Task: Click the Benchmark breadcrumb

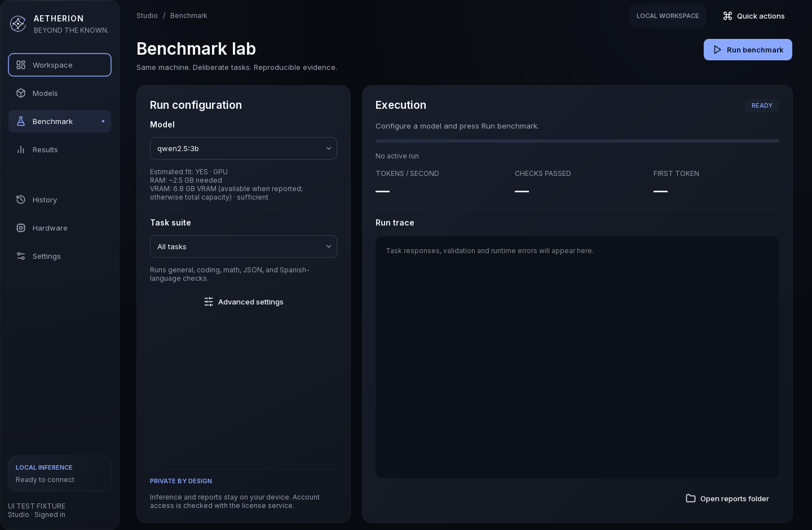Action: tap(189, 16)
